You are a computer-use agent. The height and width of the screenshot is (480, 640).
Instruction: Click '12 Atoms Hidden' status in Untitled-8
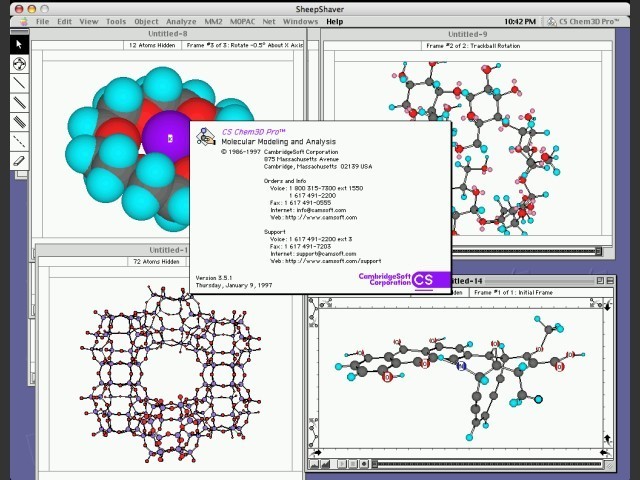click(152, 45)
